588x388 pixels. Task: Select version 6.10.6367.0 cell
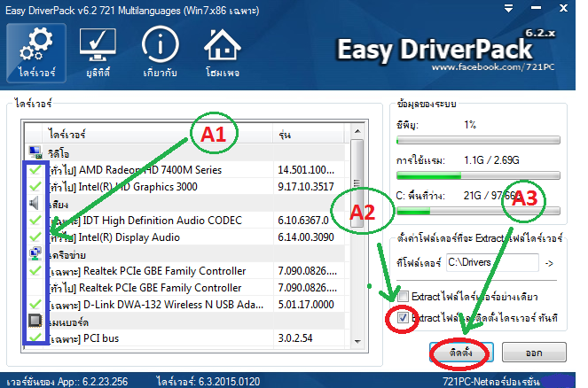pyautogui.click(x=303, y=221)
